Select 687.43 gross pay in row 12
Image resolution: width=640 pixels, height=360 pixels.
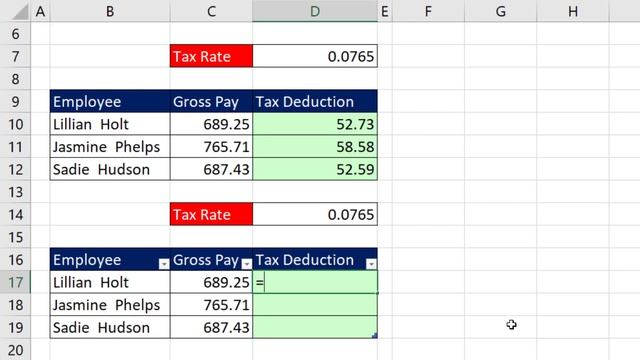[211, 169]
